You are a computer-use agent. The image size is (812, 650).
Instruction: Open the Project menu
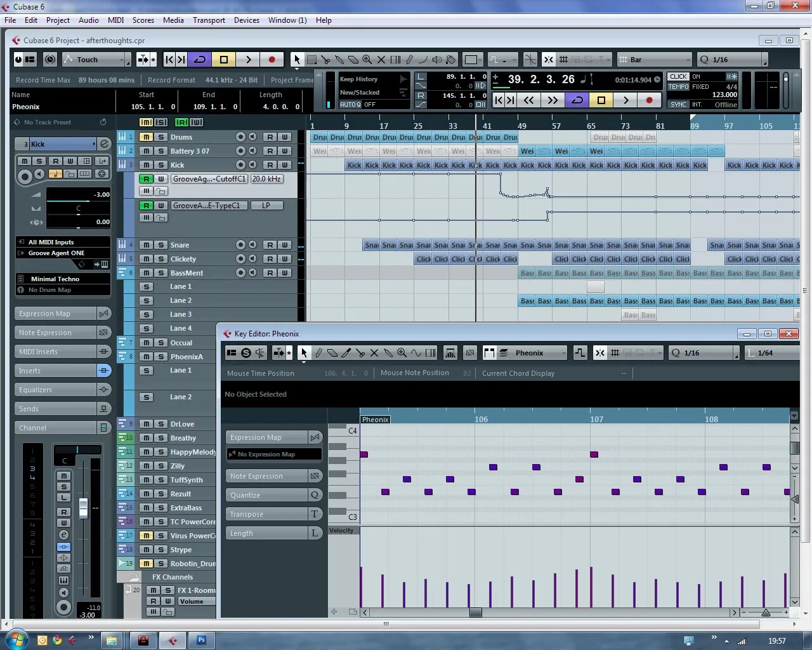58,20
